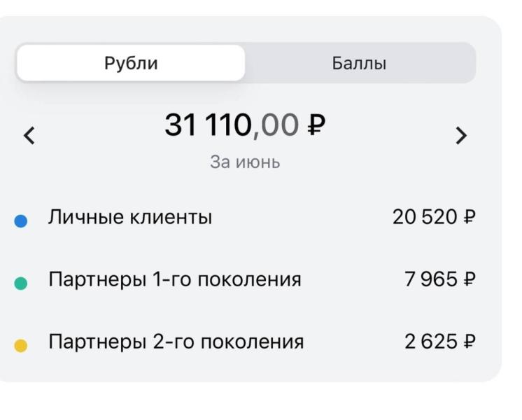Click the yellow dot for 2nd generation partners
The width and height of the screenshot is (522, 420).
click(20, 345)
